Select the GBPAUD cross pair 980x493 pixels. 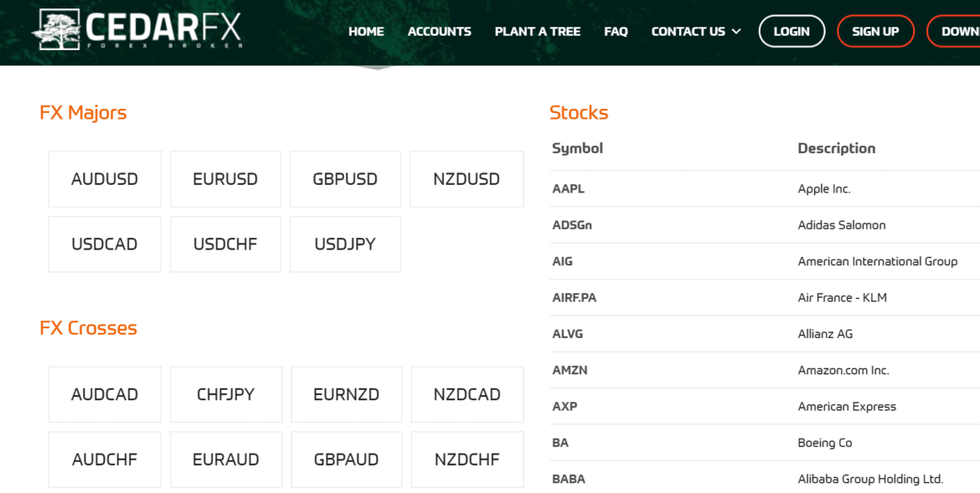pyautogui.click(x=346, y=459)
